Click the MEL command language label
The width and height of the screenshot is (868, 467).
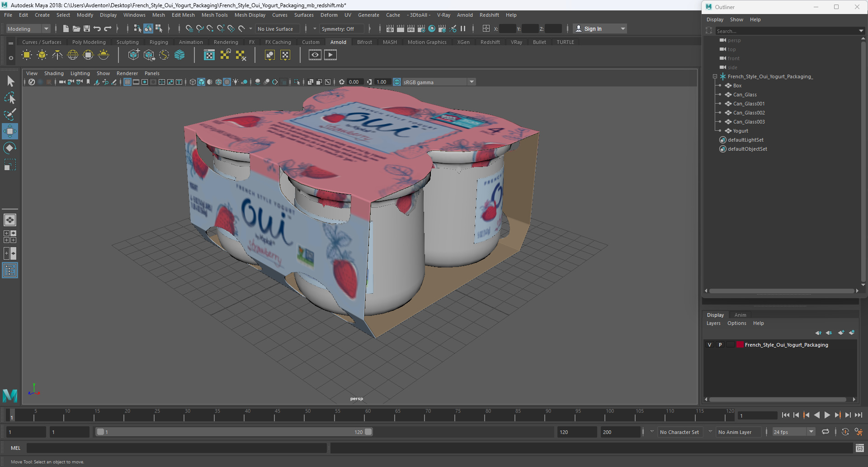(16, 448)
